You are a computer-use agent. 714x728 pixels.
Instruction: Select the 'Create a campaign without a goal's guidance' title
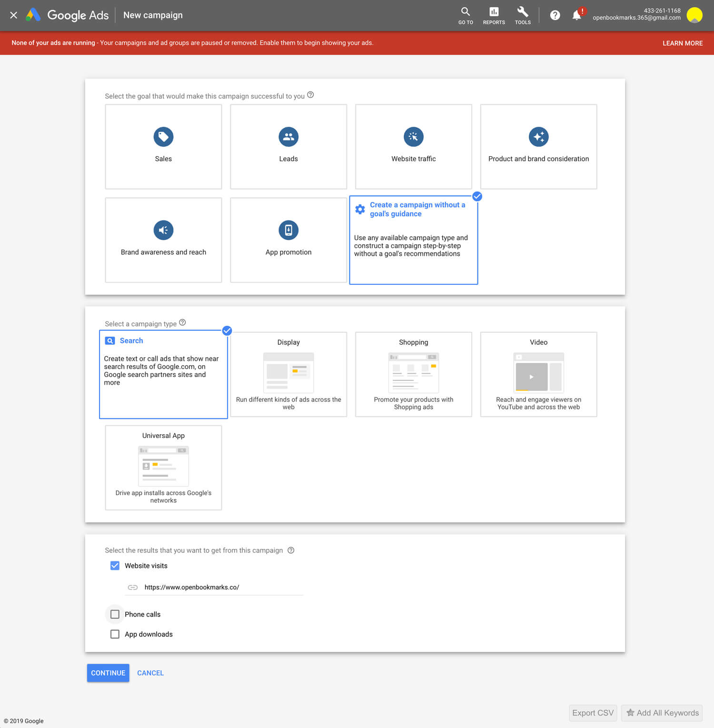pos(417,209)
